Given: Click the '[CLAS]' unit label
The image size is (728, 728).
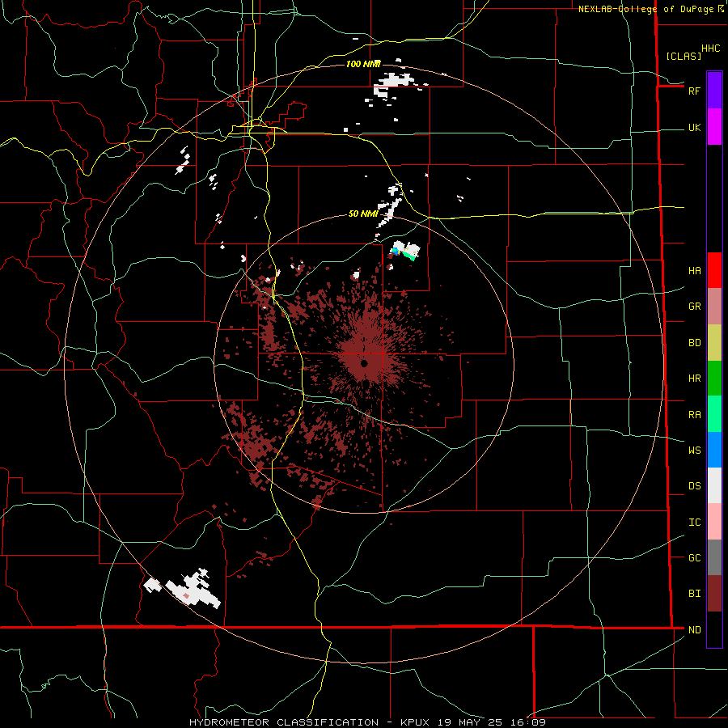Looking at the screenshot, I should pyautogui.click(x=684, y=56).
